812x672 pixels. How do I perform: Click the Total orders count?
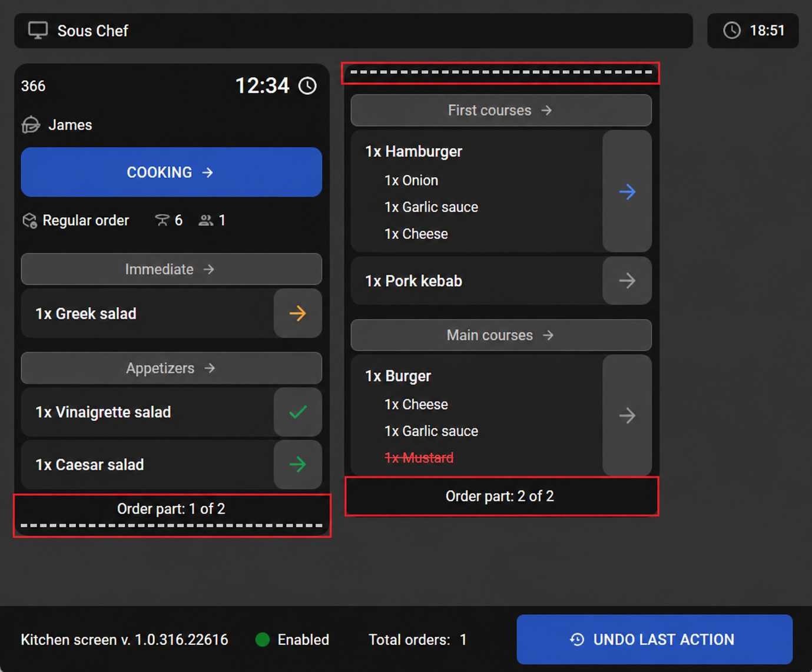click(417, 640)
